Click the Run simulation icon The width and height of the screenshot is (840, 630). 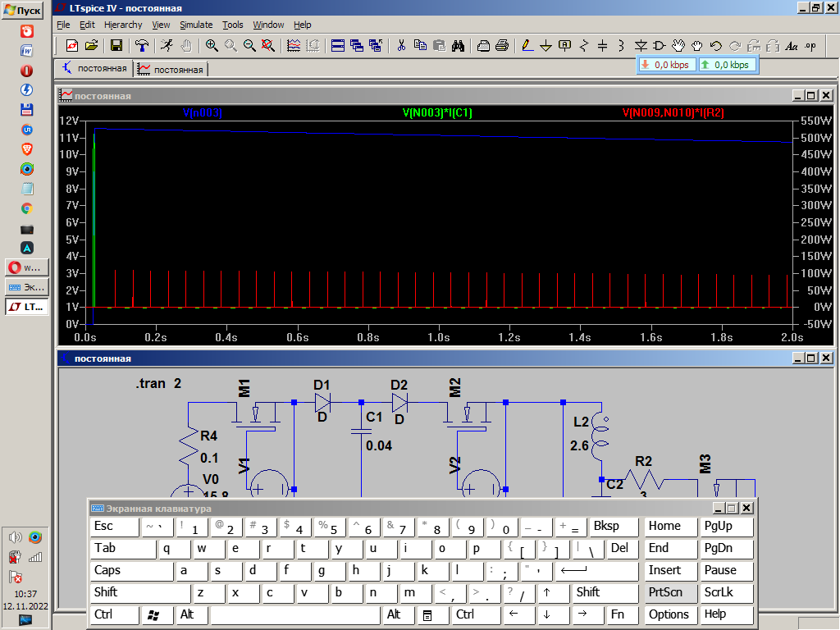167,46
